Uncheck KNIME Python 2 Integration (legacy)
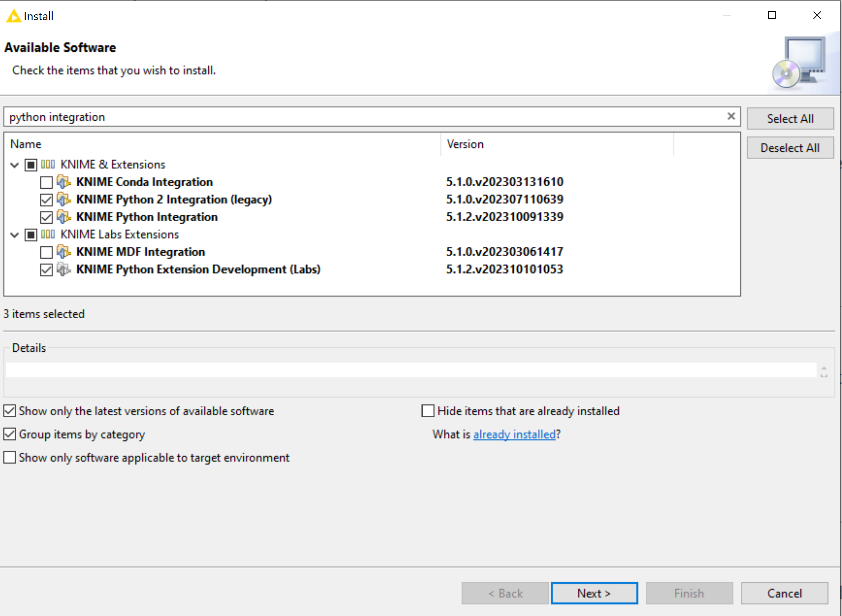 point(46,200)
